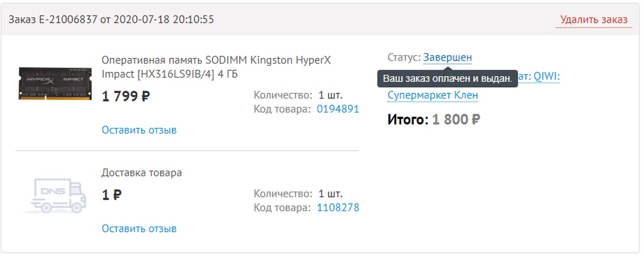This screenshot has width=644, height=258.
Task: Click the QIWI payment method link
Action: tap(546, 78)
